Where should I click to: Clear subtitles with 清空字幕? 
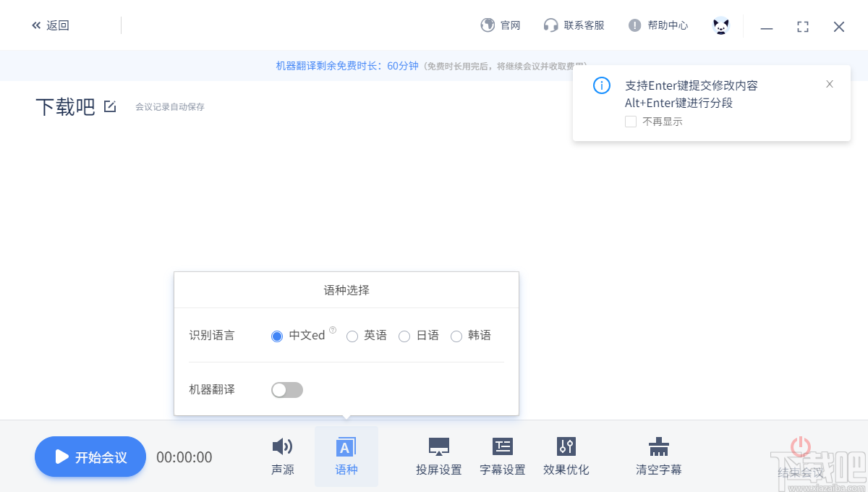pyautogui.click(x=659, y=457)
